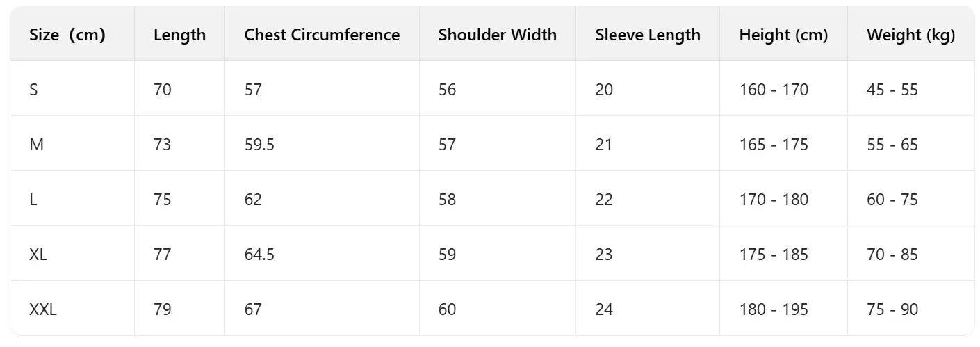Viewport: 980px width, 347px height.
Task: Select the L size row label
Action: click(33, 200)
